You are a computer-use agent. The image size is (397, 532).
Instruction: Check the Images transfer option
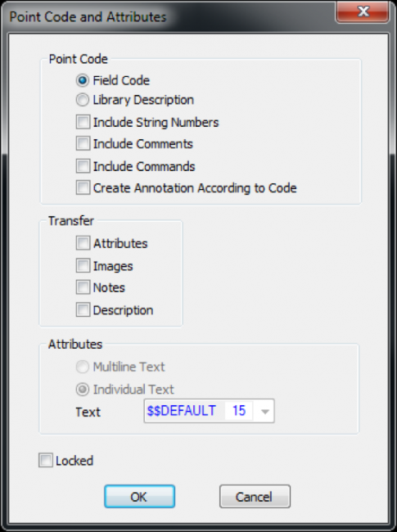tap(83, 266)
